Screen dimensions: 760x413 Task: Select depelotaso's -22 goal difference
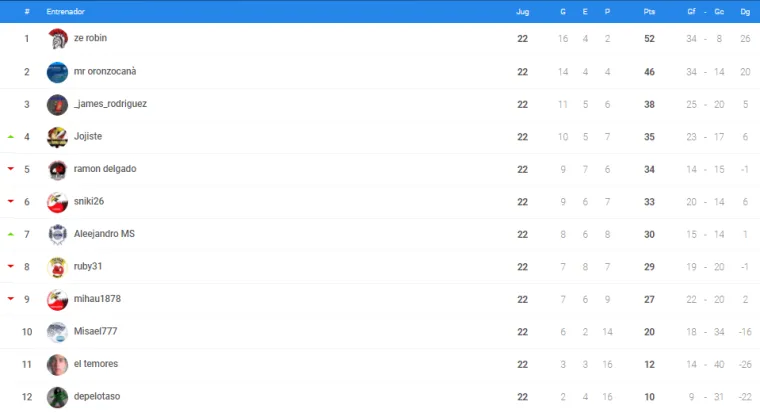pos(745,397)
